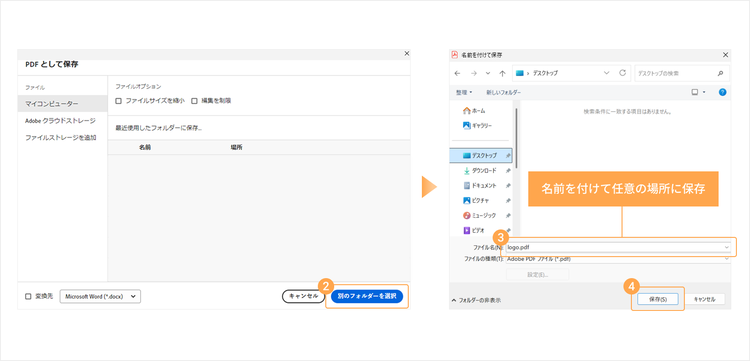This screenshot has height=361, width=750.
Task: Open the 整理 menu
Action: pos(464,92)
